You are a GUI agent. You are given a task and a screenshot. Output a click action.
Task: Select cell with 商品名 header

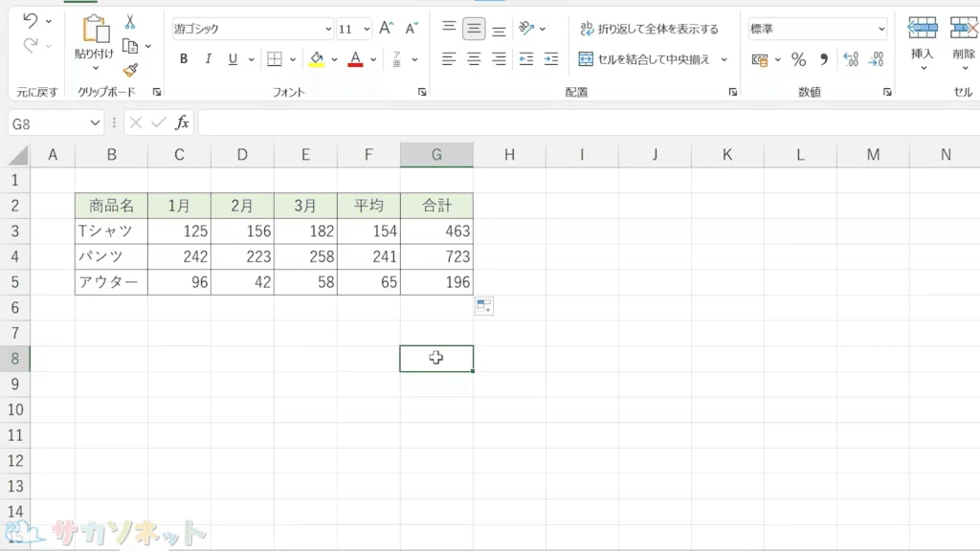pos(111,206)
